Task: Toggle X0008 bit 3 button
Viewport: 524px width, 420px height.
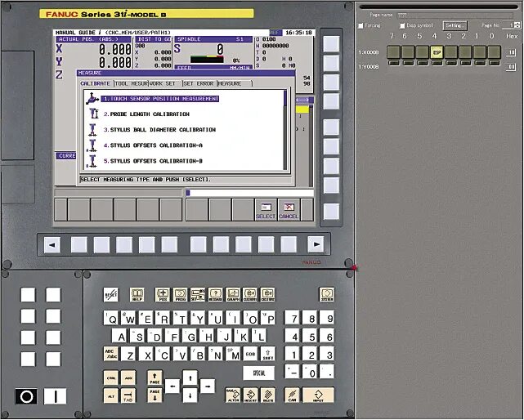Action: (451, 52)
